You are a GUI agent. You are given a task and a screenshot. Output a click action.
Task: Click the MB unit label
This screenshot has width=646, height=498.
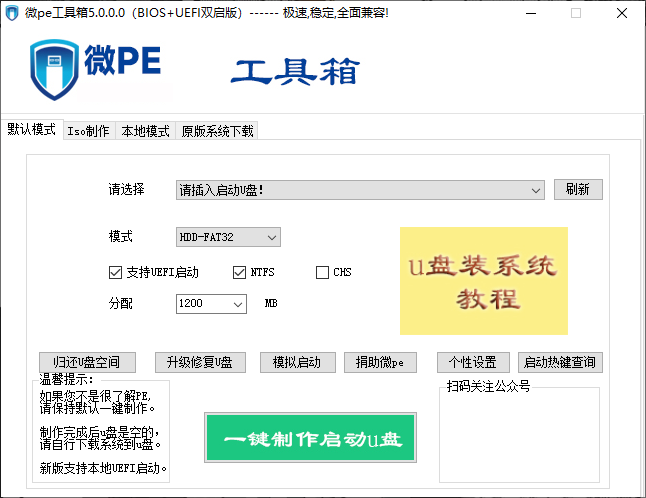(271, 304)
